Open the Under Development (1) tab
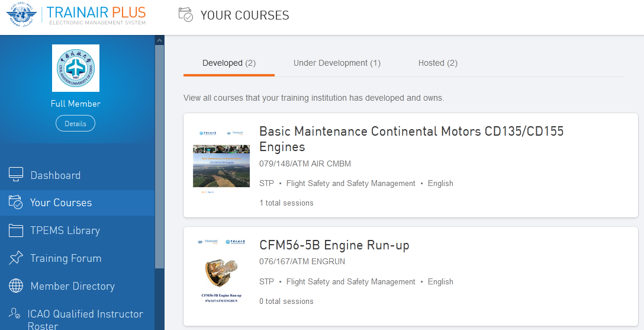Image resolution: width=644 pixels, height=330 pixels. pyautogui.click(x=337, y=63)
